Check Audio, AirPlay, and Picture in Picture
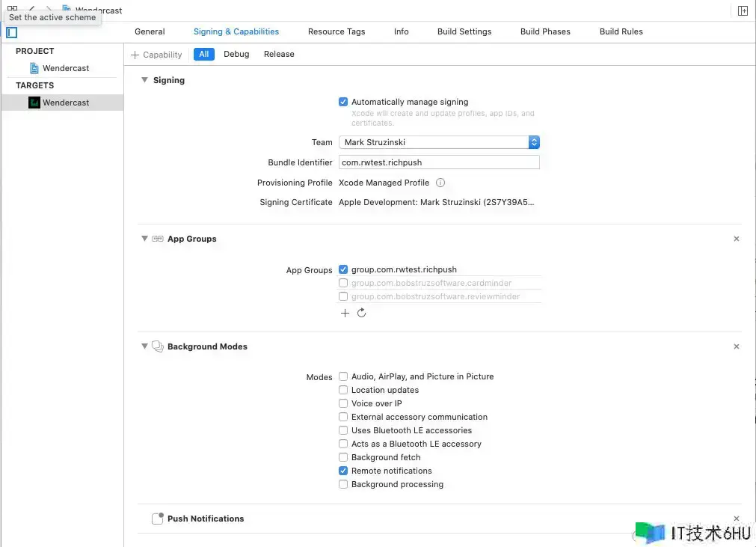The height and width of the screenshot is (547, 756). click(343, 376)
